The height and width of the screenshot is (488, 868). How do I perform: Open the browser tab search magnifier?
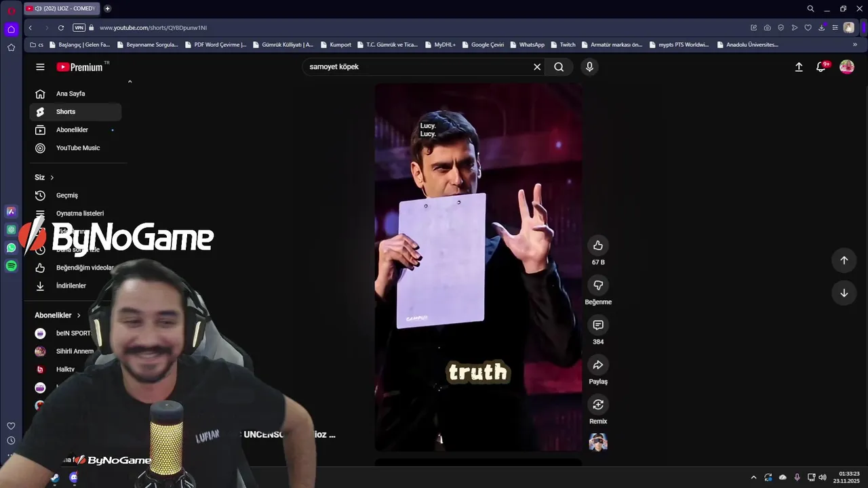(810, 9)
